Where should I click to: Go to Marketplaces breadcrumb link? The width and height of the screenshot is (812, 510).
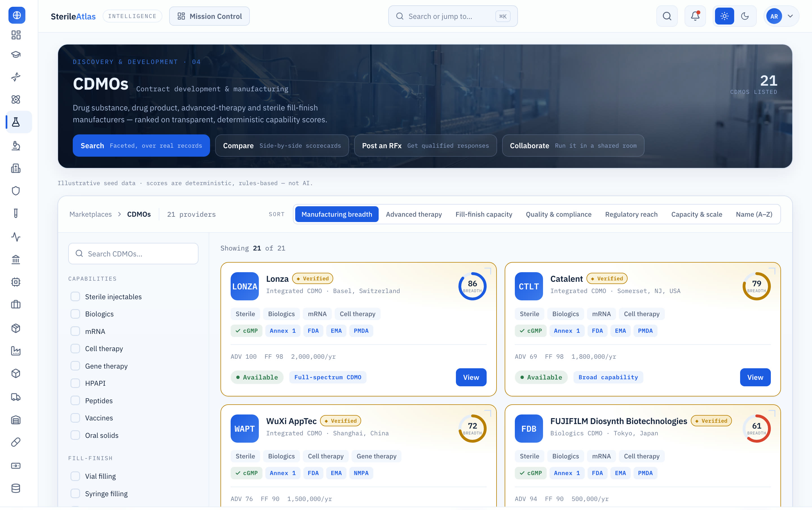(91, 214)
